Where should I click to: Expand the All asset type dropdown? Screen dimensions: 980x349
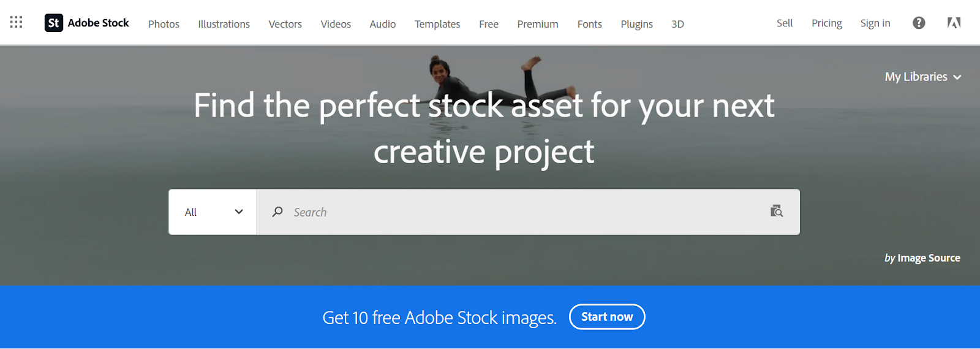213,212
